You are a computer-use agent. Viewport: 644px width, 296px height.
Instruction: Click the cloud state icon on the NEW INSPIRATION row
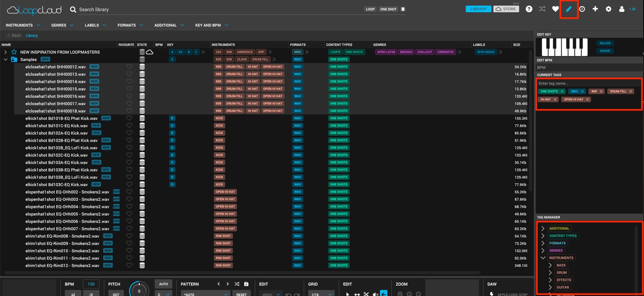click(x=150, y=52)
